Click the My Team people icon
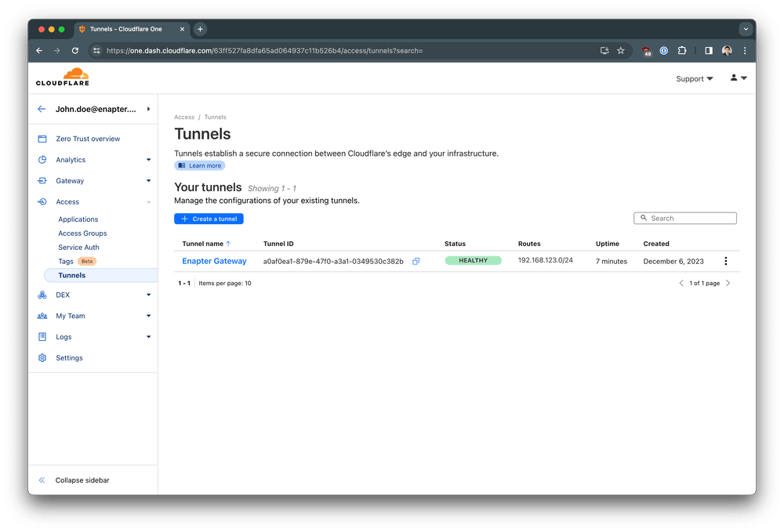 coord(42,316)
